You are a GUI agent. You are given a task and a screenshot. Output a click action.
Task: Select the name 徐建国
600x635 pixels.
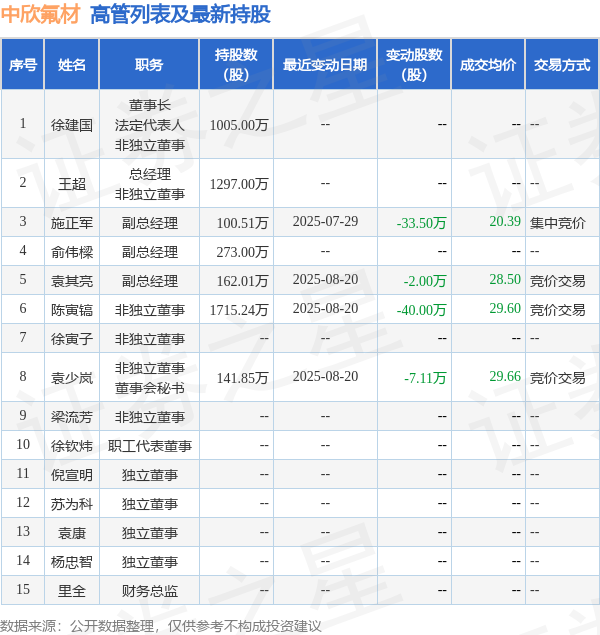pos(72,125)
